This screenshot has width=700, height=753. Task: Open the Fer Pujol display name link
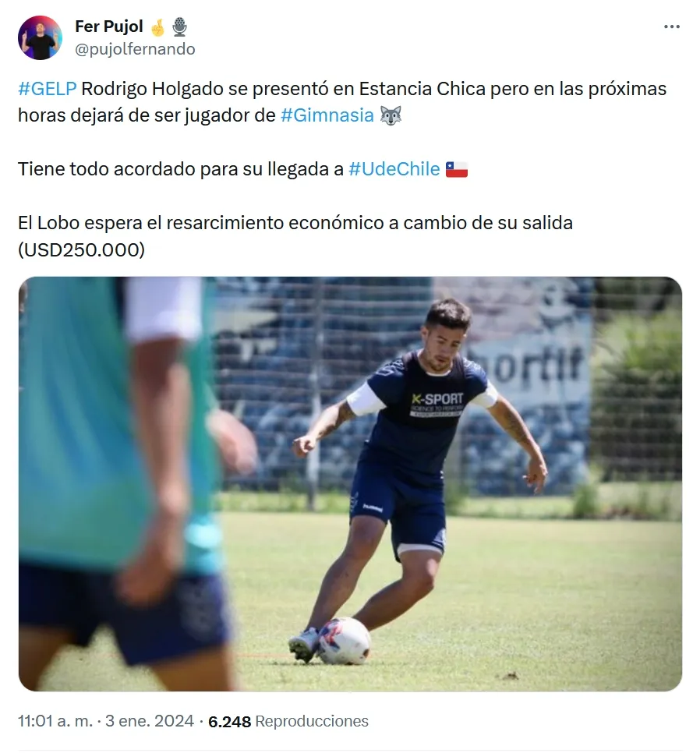click(x=109, y=27)
